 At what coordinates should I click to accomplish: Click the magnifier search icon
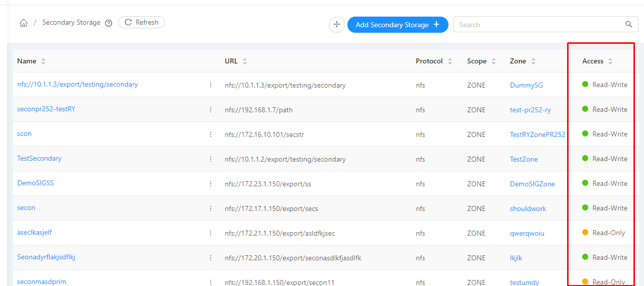pyautogui.click(x=629, y=24)
